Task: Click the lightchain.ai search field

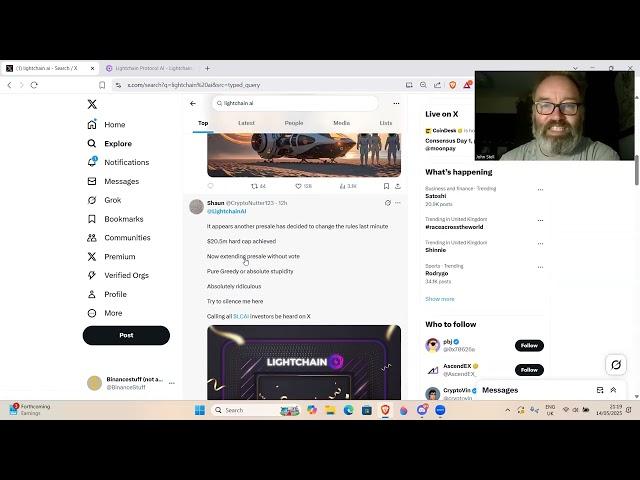Action: click(295, 103)
